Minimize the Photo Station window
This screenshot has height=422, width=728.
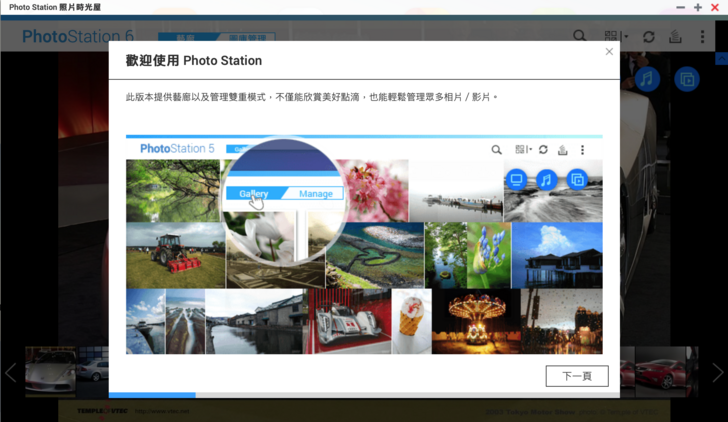[x=681, y=7]
